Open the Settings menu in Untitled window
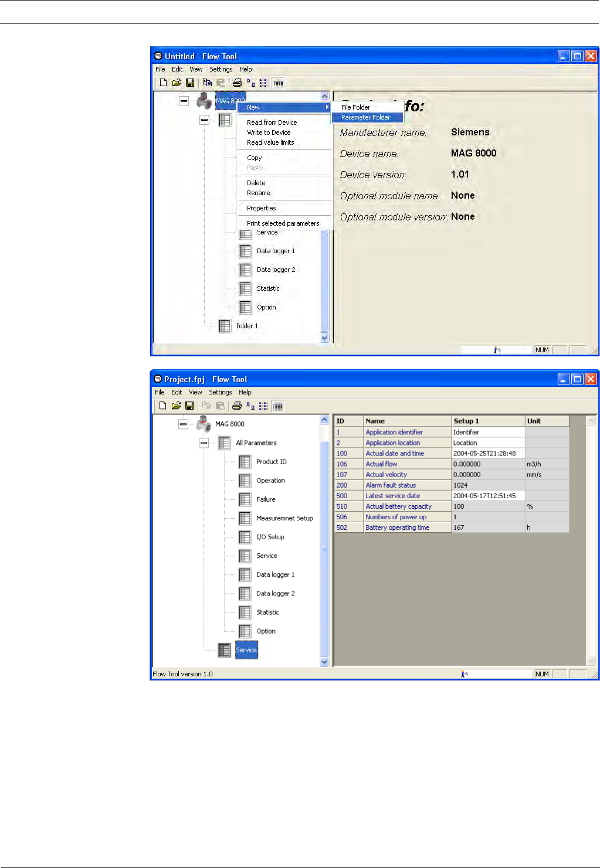Viewport: 600px width, 868px height. 221,69
